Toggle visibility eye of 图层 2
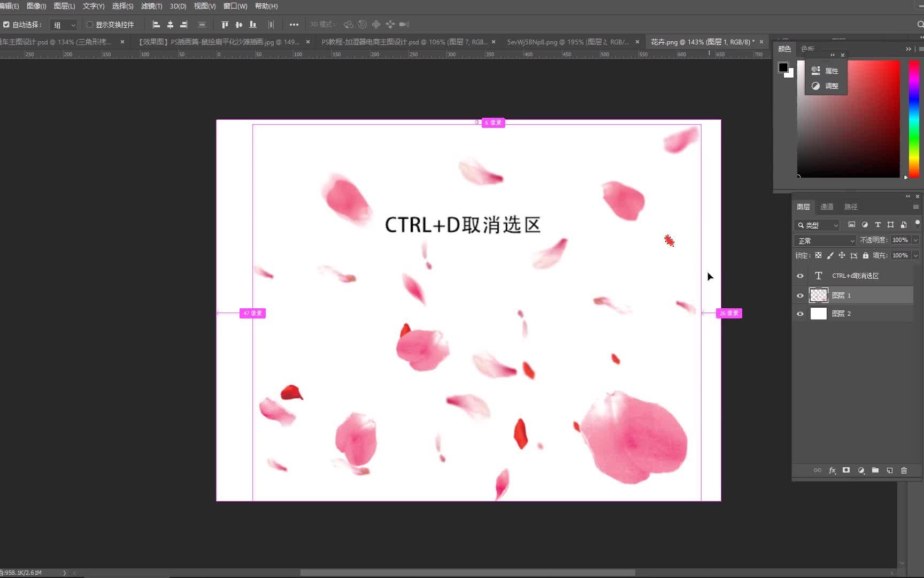Screen dimensions: 924x578 [x=800, y=314]
